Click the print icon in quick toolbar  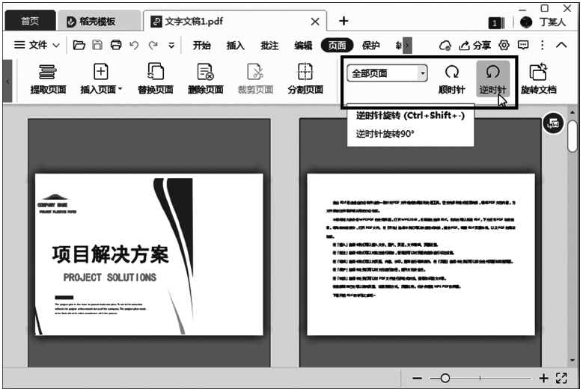(116, 46)
